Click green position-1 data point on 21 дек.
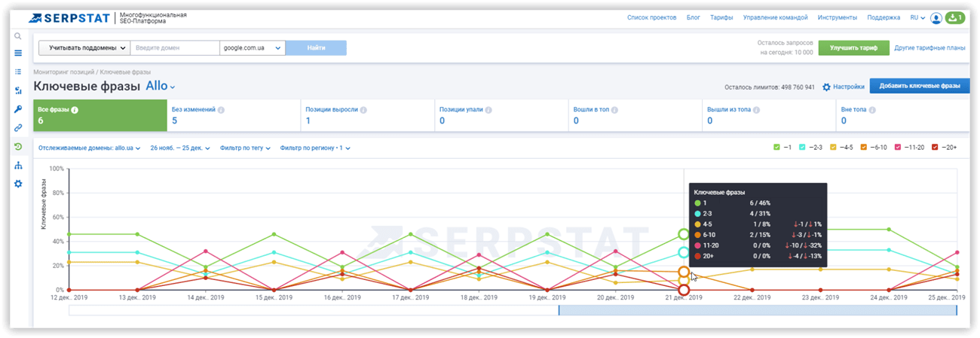The height and width of the screenshot is (338, 980). coord(684,235)
